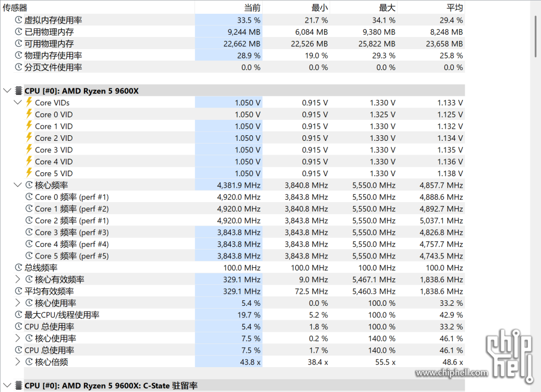
Task: Click the 当前 column header
Action: tap(229, 8)
